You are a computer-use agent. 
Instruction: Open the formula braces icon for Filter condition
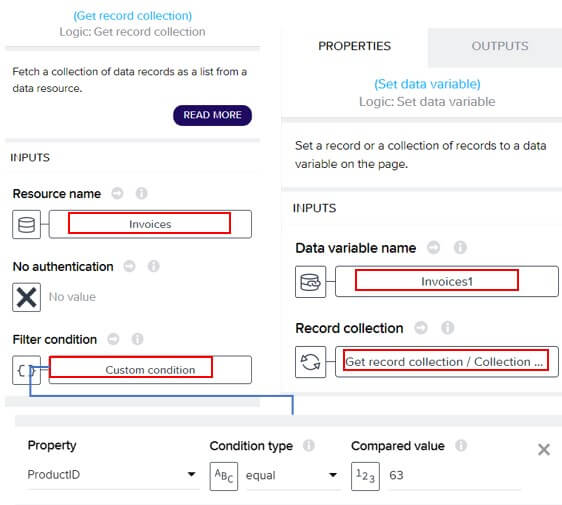click(27, 370)
